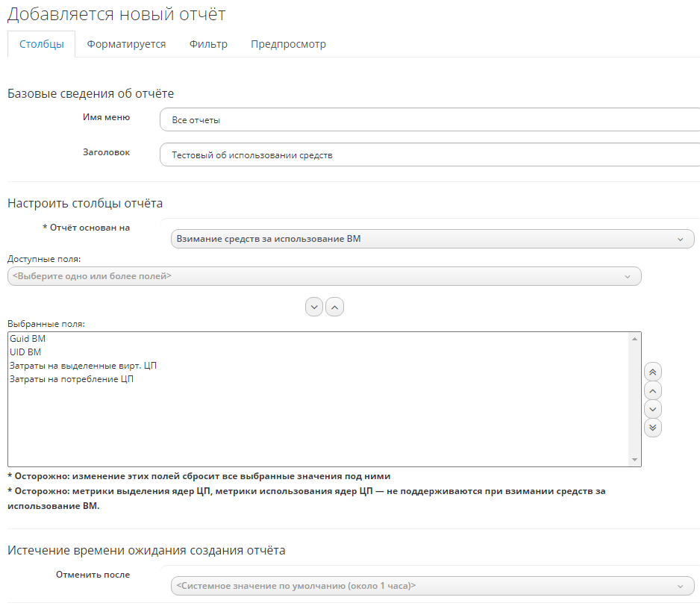The width and height of the screenshot is (700, 609).
Task: Select Guid ВМ in selected fields
Action: [x=28, y=339]
